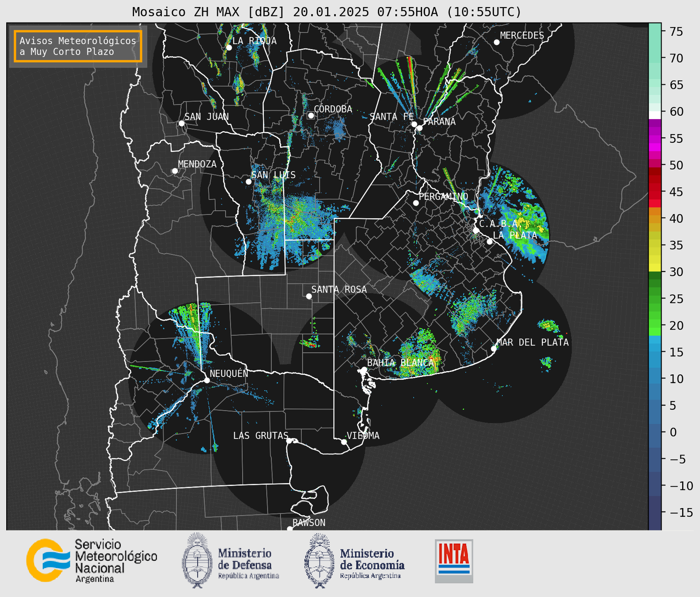Click the NEUQUÉN city marker dot
This screenshot has height=597, width=700.
click(207, 380)
